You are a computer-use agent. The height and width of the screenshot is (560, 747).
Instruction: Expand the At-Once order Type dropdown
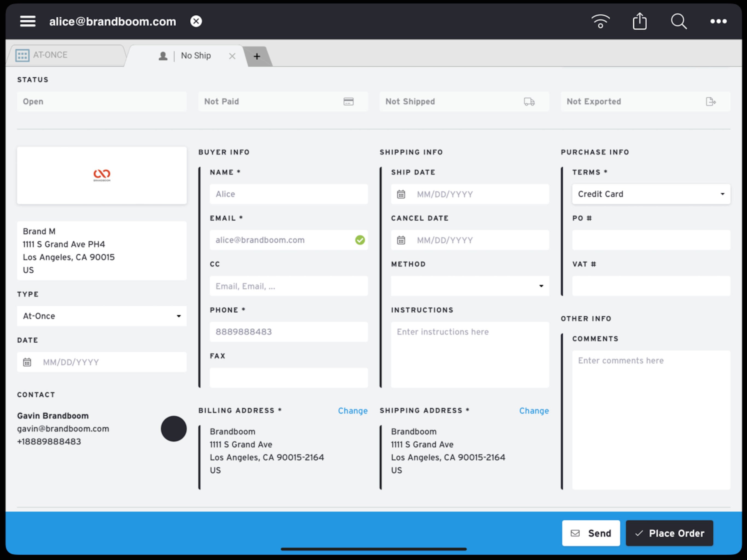click(102, 316)
